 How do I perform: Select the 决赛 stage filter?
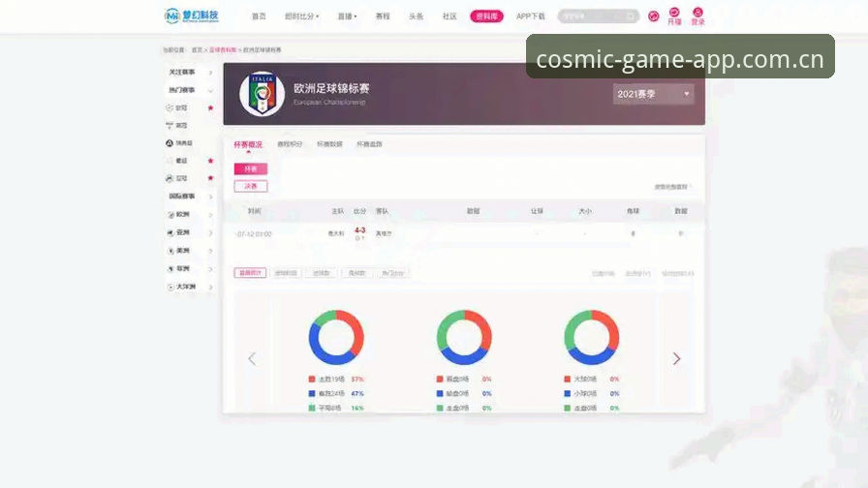point(251,187)
